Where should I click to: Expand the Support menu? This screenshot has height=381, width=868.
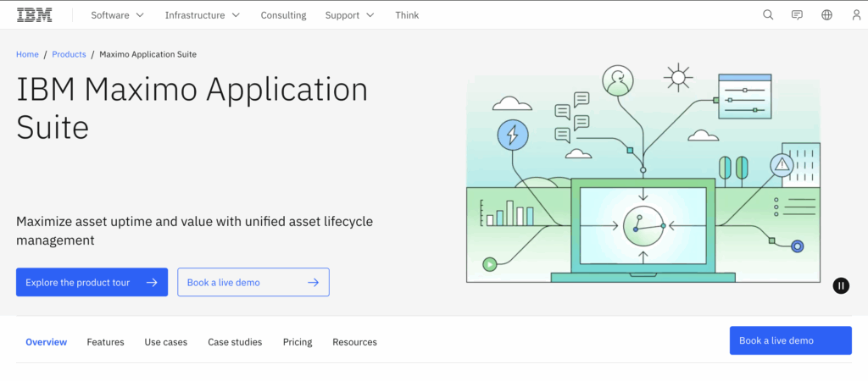click(x=350, y=15)
